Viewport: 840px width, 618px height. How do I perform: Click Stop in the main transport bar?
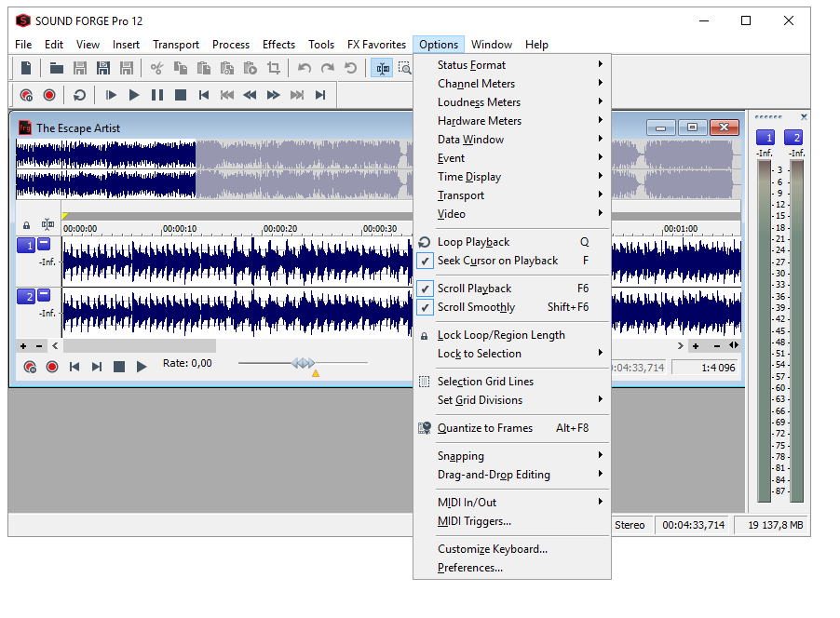point(181,95)
